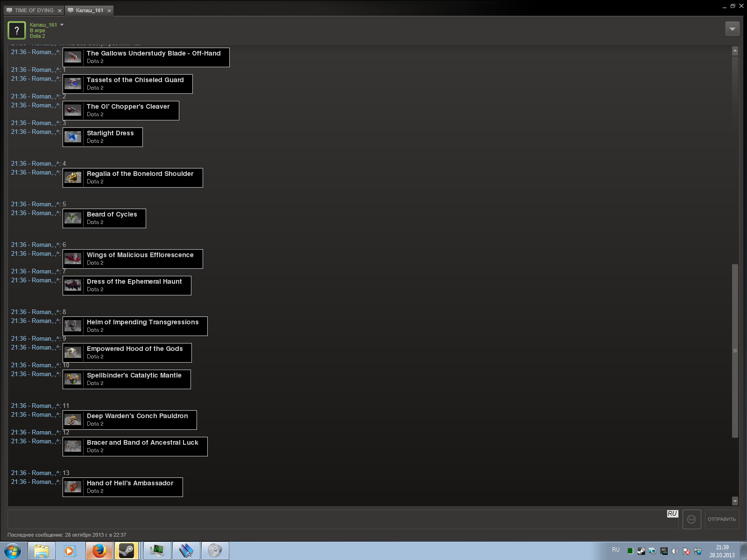Viewport: 747px width, 560px height.
Task: Open The Ol' Chopper's Cleaver item icon
Action: pyautogui.click(x=73, y=111)
